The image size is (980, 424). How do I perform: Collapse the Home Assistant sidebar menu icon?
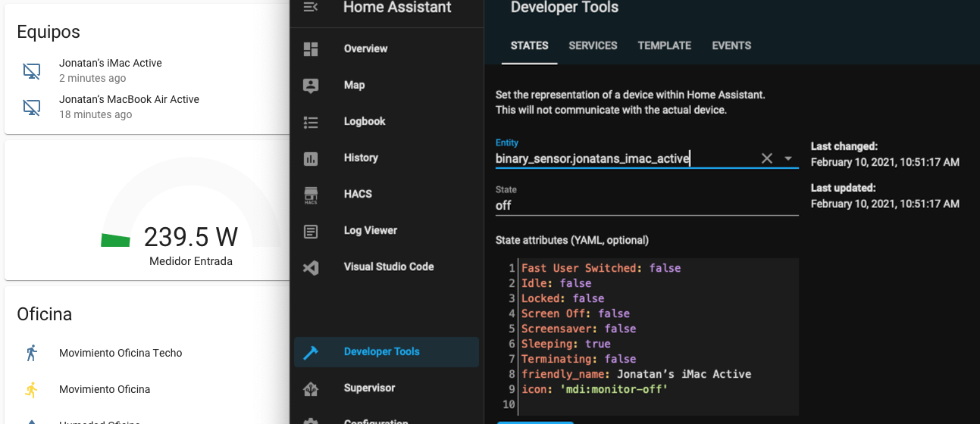[x=311, y=7]
